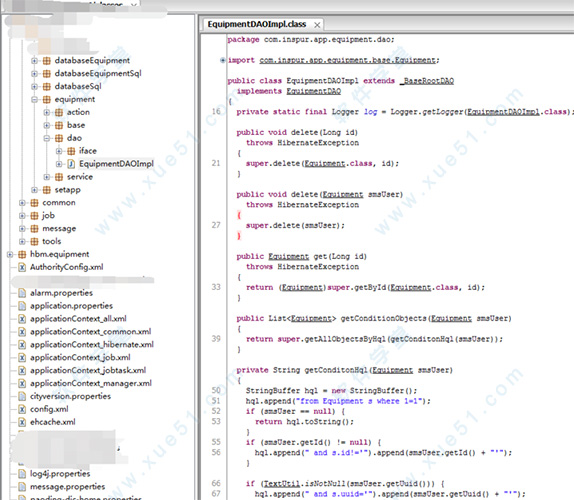Expand the message package node

(22, 229)
